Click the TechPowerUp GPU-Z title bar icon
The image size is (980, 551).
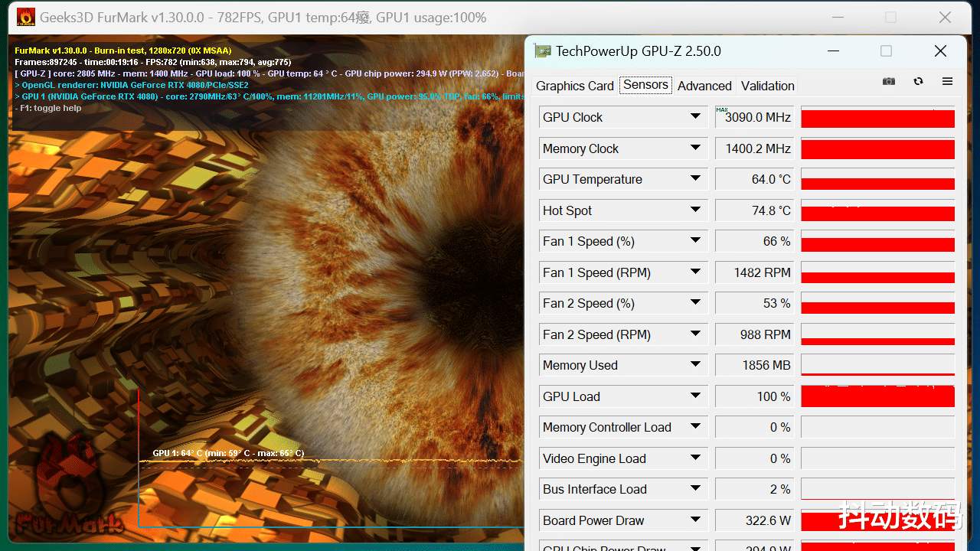(x=542, y=51)
